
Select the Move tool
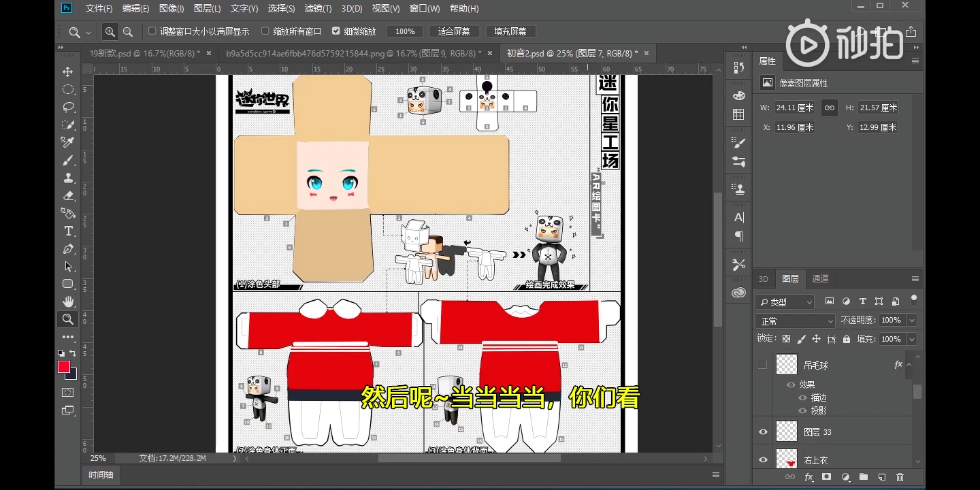[68, 72]
